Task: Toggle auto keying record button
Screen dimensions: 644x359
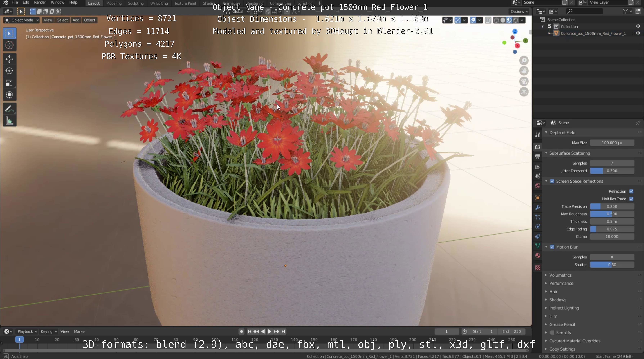Action: (x=241, y=331)
